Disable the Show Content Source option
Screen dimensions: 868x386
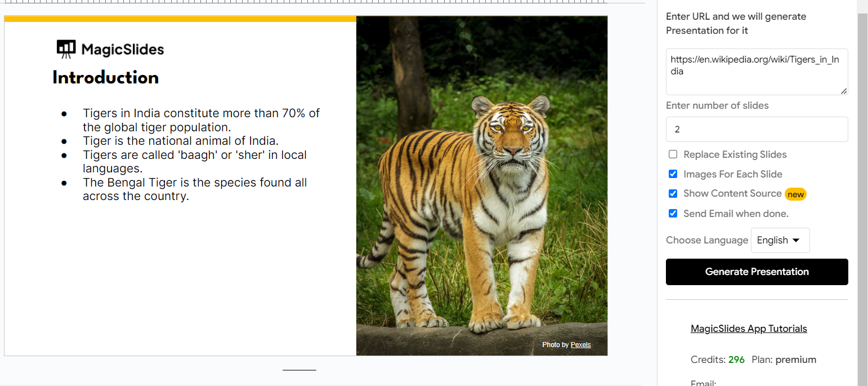point(673,194)
